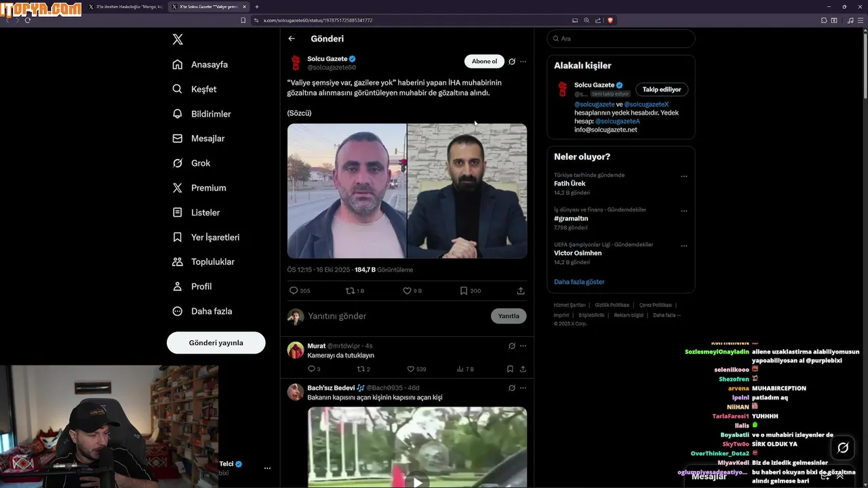The image size is (868, 488).
Task: Open Anasayfa home icon
Action: (x=178, y=64)
